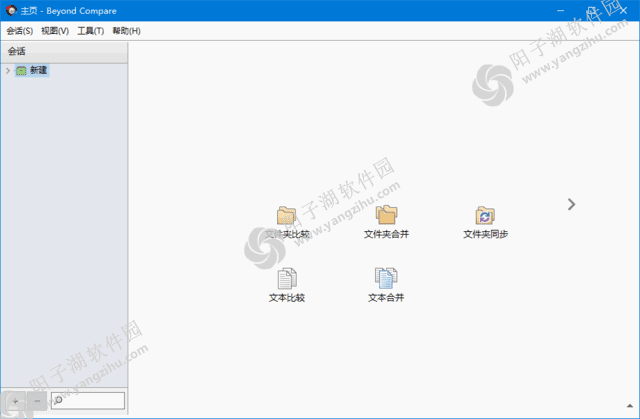The height and width of the screenshot is (419, 640).
Task: Click the small up-arrow at bottom right corner
Action: pos(630,406)
